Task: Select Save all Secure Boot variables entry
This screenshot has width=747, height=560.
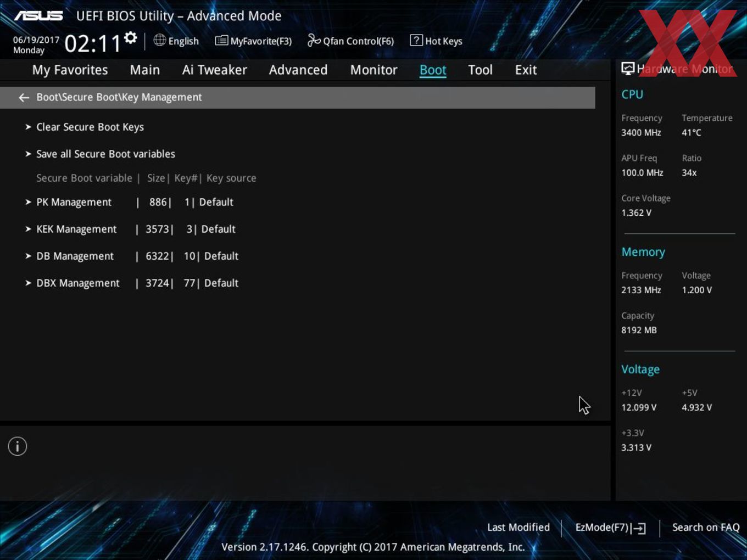Action: coord(105,154)
